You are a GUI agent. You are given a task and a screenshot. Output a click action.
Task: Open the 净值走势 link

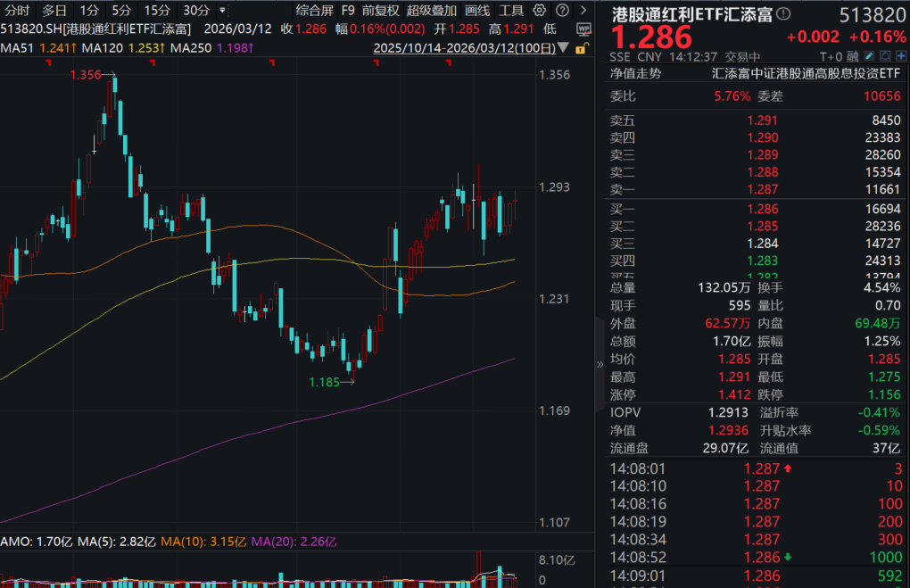(x=635, y=74)
